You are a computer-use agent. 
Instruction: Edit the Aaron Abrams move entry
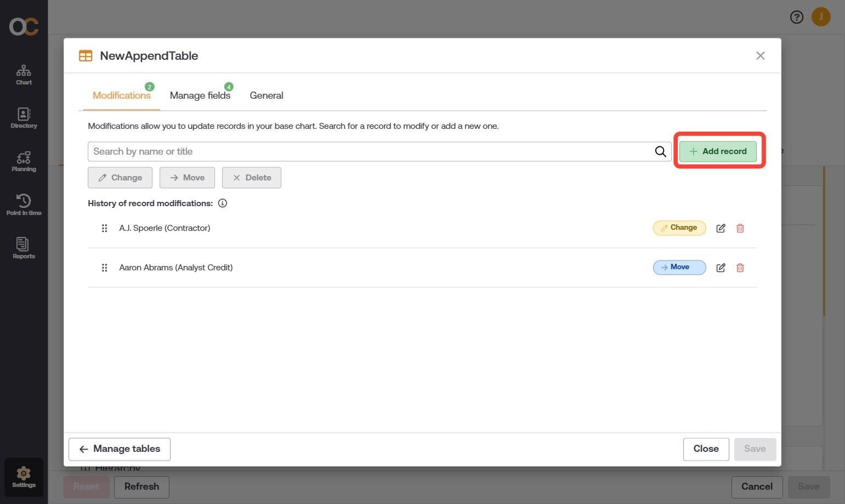coord(721,268)
